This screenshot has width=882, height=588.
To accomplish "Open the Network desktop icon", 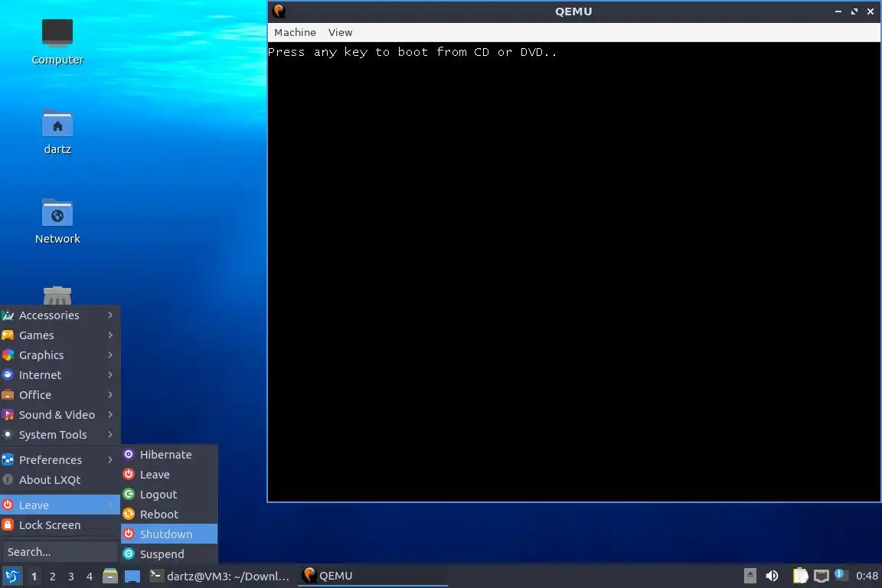I will [57, 222].
